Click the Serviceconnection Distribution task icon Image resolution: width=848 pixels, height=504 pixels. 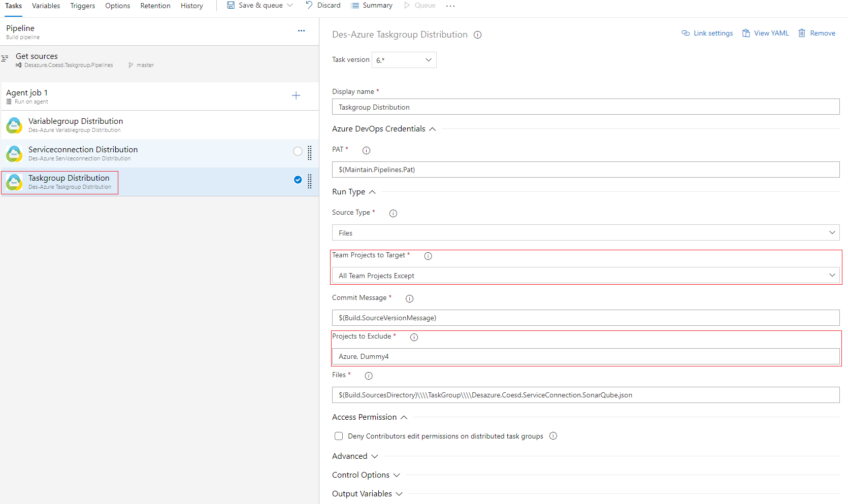pyautogui.click(x=14, y=154)
